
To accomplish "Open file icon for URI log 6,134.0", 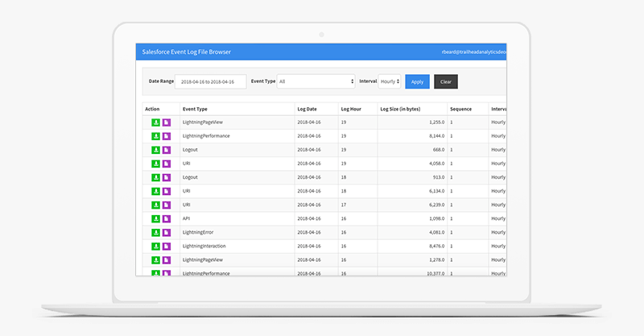I will point(167,191).
